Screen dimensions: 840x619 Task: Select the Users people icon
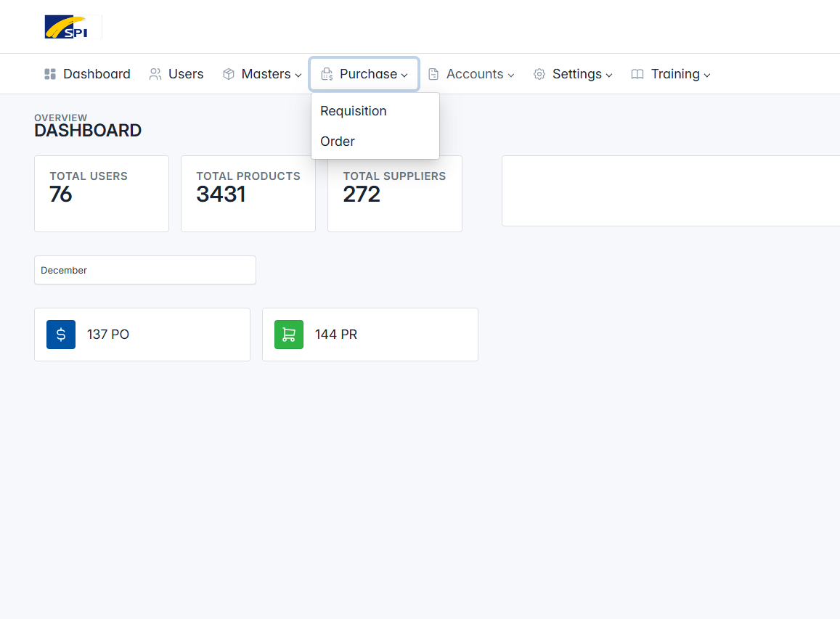coord(155,74)
